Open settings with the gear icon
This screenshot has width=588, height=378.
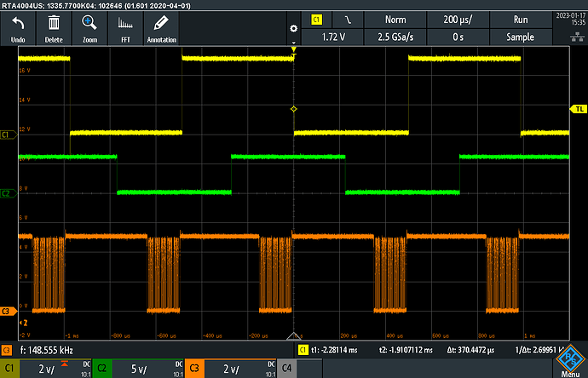coord(291,28)
